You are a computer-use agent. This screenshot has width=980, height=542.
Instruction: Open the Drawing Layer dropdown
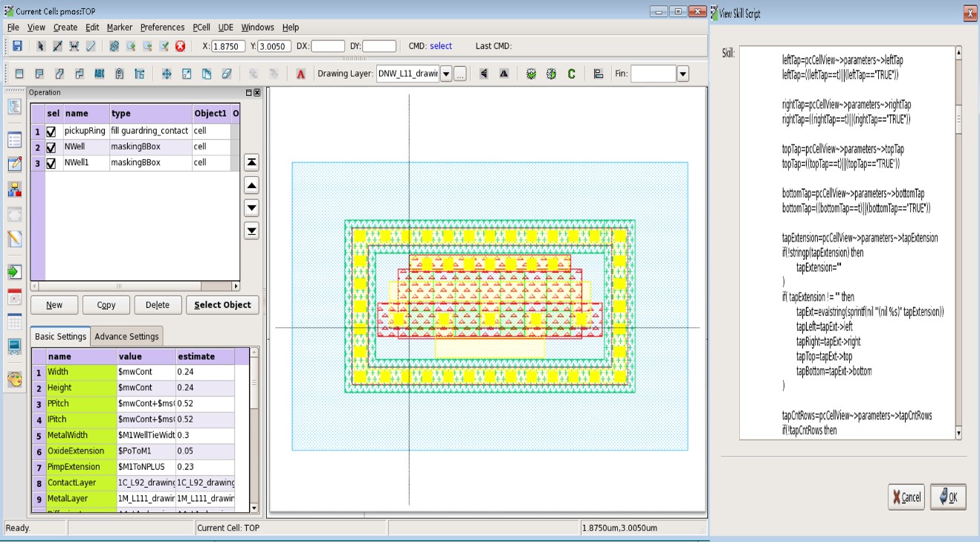[x=446, y=74]
